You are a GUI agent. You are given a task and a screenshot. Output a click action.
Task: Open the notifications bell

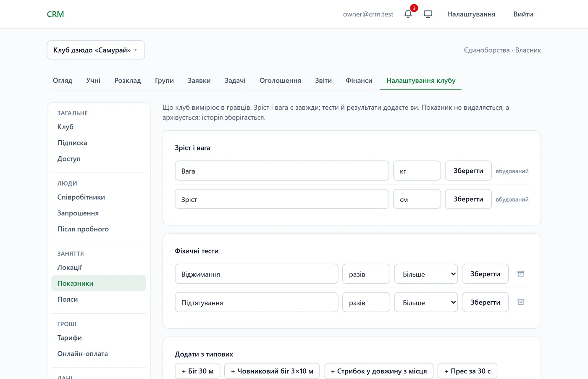click(x=408, y=14)
